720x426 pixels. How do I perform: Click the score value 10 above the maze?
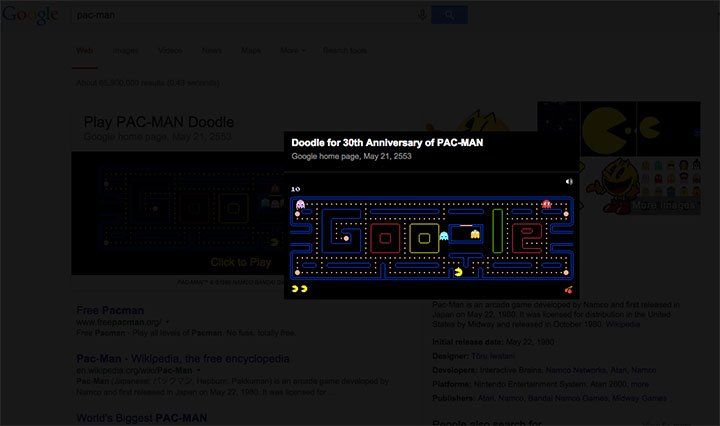[x=296, y=189]
